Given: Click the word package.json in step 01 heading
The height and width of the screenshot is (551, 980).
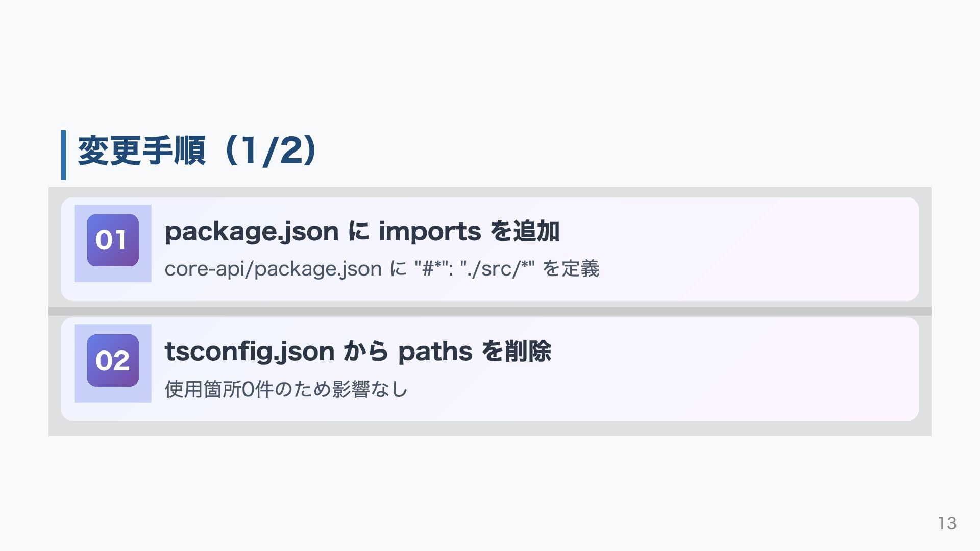Looking at the screenshot, I should (x=251, y=232).
